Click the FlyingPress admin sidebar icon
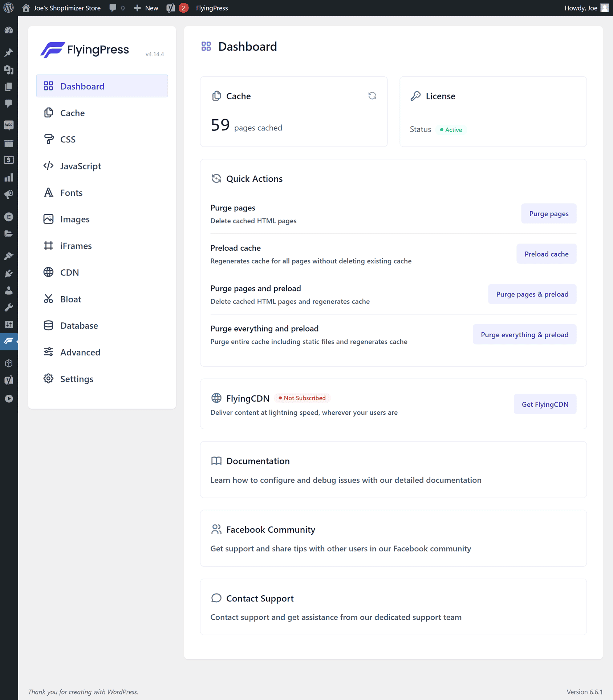The image size is (613, 700). 9,341
